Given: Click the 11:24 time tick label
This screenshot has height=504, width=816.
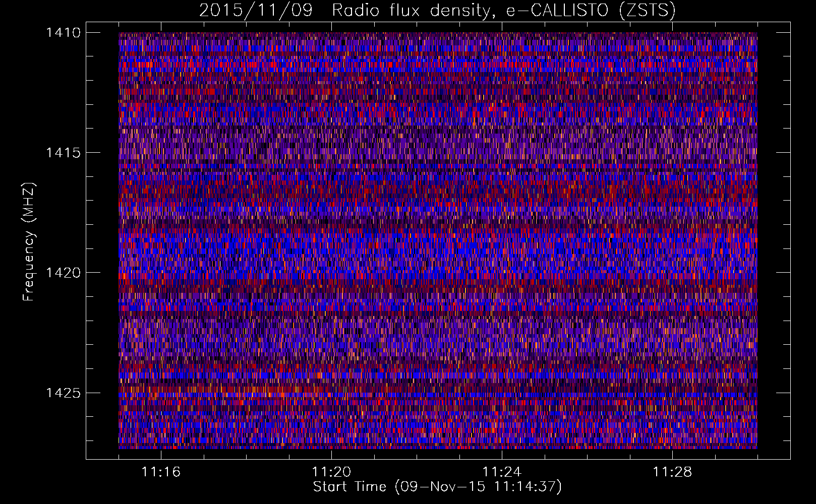Looking at the screenshot, I should pos(502,472).
